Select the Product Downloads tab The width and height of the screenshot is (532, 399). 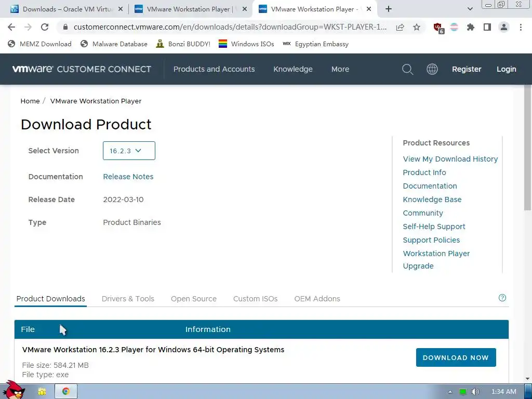(x=50, y=299)
